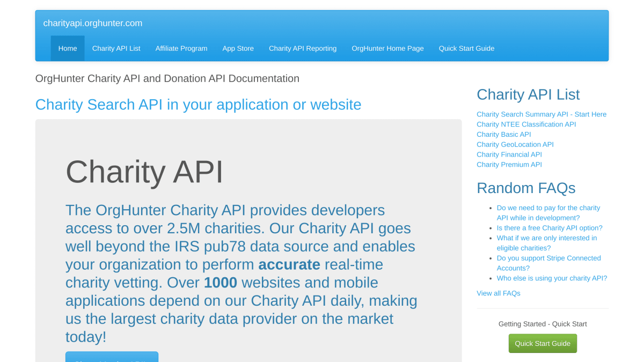The width and height of the screenshot is (644, 362).
Task: Open Charity Premium API link
Action: click(509, 165)
